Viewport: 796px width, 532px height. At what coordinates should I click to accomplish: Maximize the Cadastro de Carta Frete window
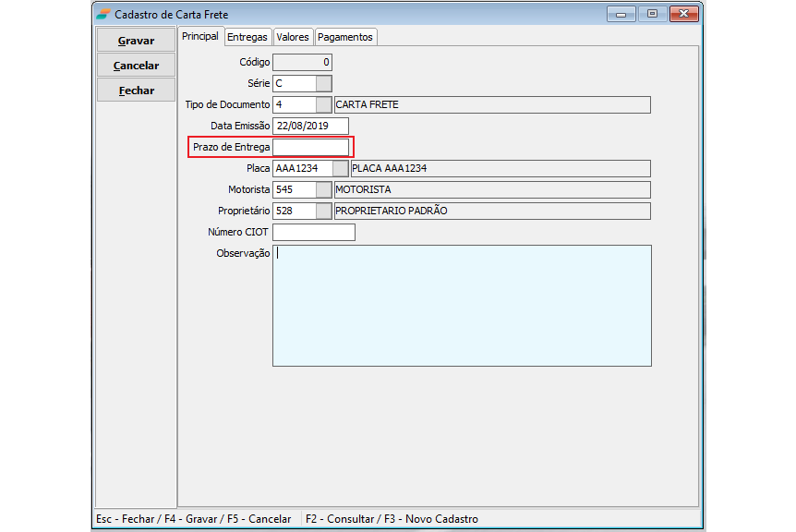pos(652,14)
